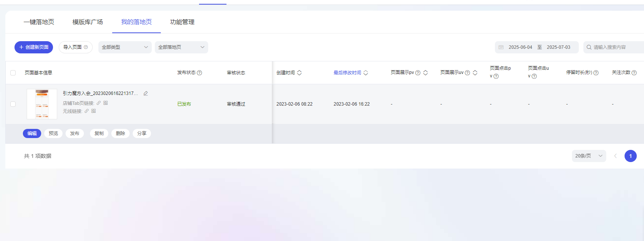
Task: Click the 请输入搜索内容 search field
Action: tap(616, 47)
